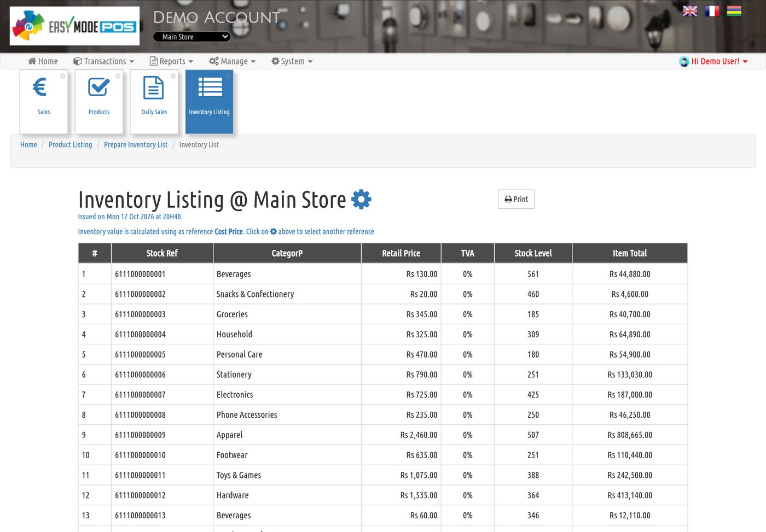Click item total Rs 413,140.00
The image size is (766, 532).
pos(630,495)
